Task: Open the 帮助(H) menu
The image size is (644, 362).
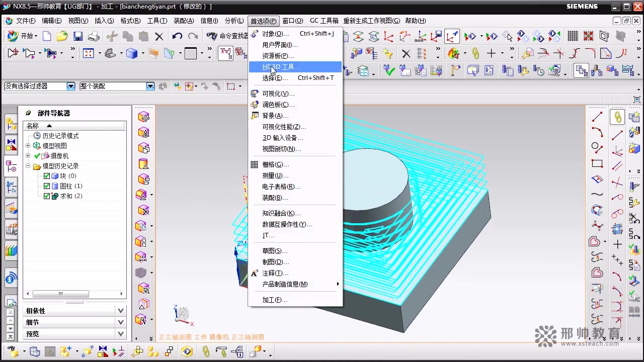Action: pos(415,21)
